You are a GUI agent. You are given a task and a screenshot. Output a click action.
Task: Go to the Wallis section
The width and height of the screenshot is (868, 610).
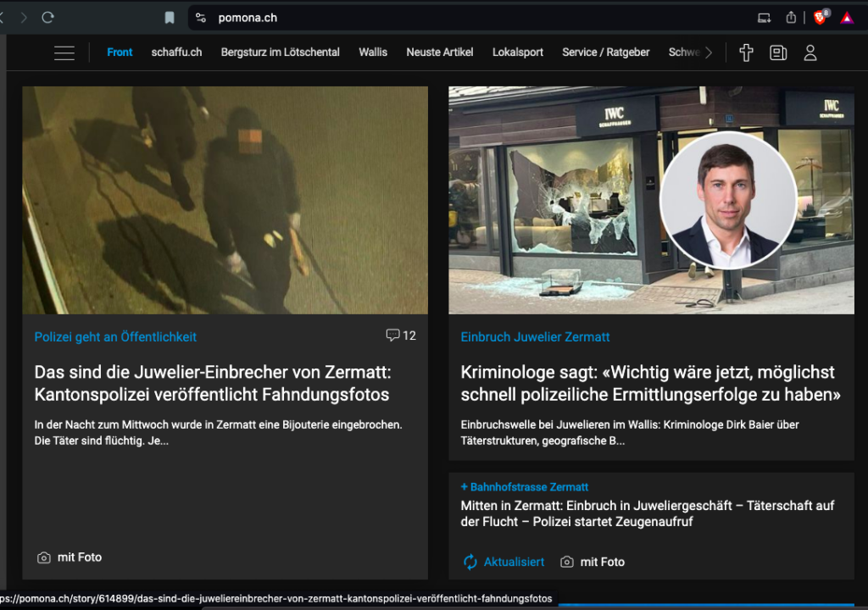point(373,52)
